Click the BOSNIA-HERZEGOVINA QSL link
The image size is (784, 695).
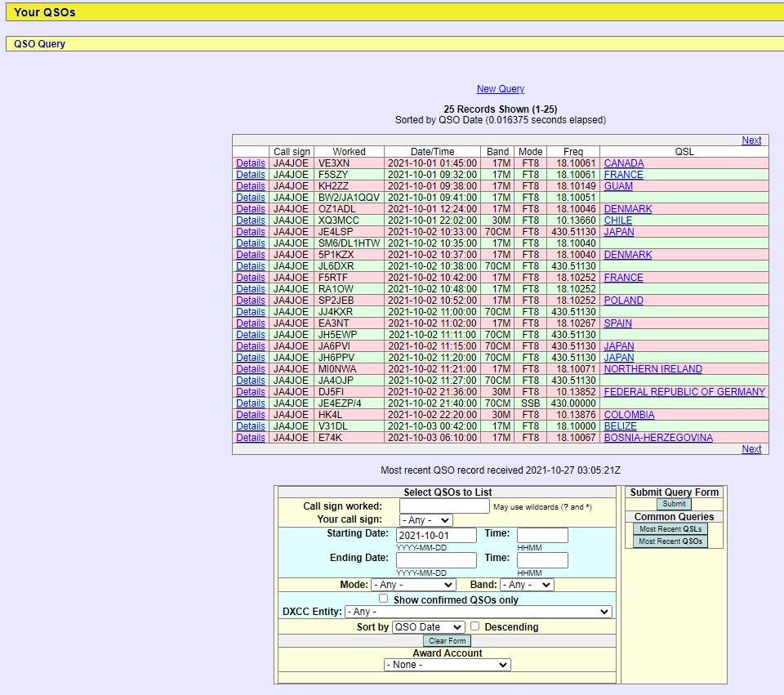tap(658, 438)
